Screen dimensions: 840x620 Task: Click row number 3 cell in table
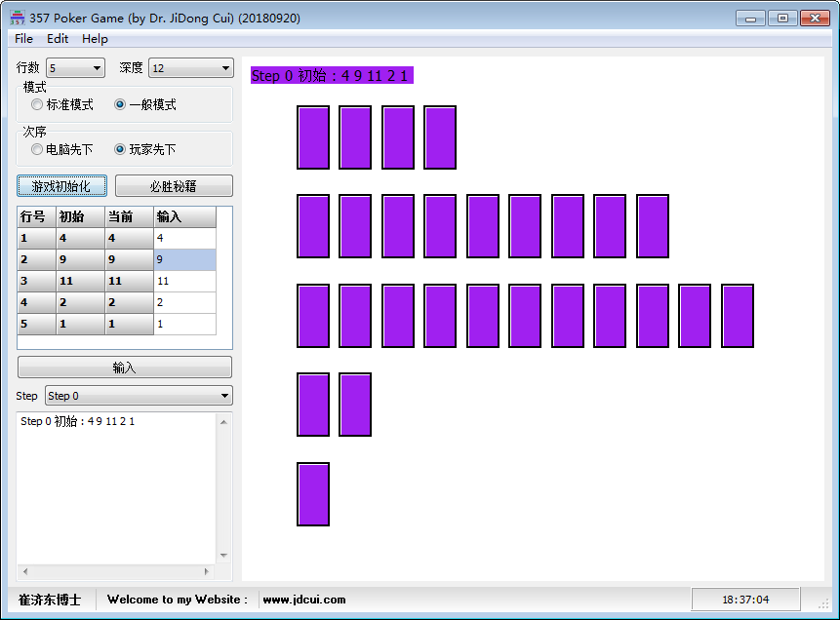(x=36, y=281)
